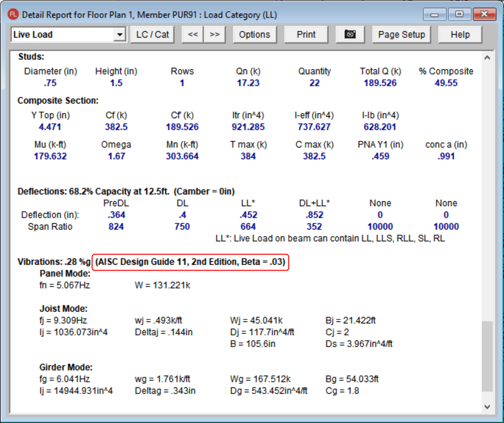Image resolution: width=504 pixels, height=423 pixels.
Task: Open the Options dialog
Action: click(254, 35)
